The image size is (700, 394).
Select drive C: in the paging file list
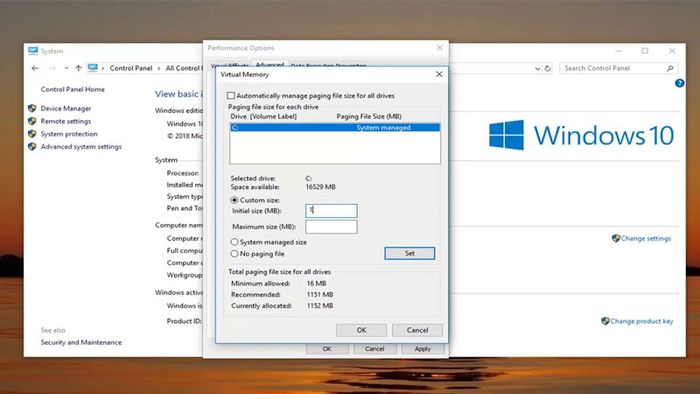pos(335,128)
